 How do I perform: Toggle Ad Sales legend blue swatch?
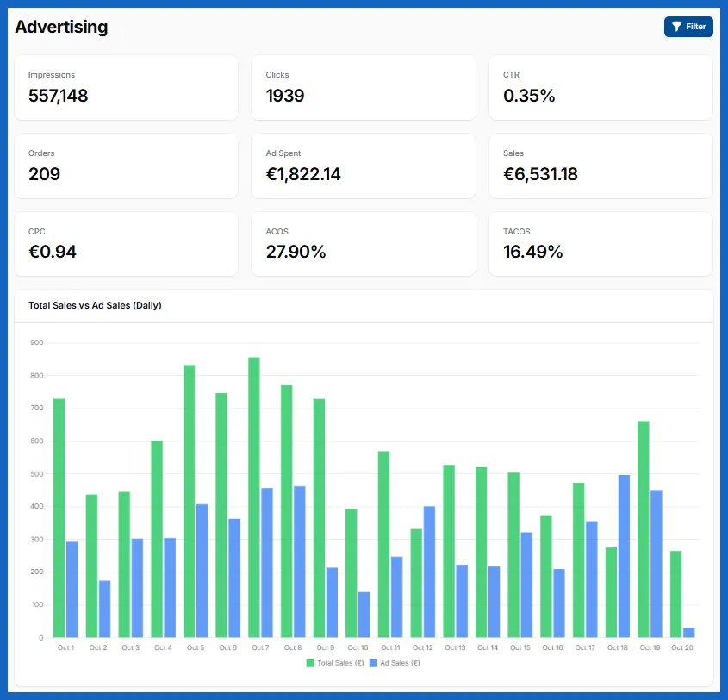373,663
